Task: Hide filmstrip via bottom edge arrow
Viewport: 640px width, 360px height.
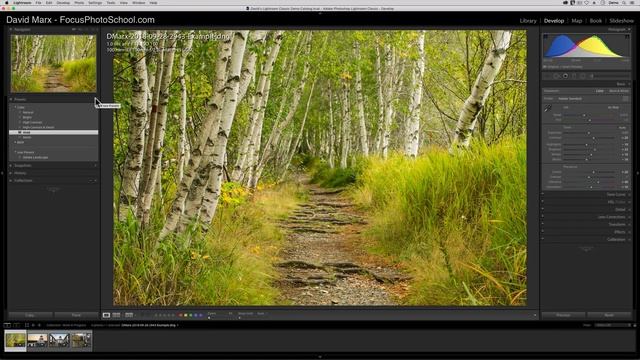Action: pyautogui.click(x=320, y=357)
